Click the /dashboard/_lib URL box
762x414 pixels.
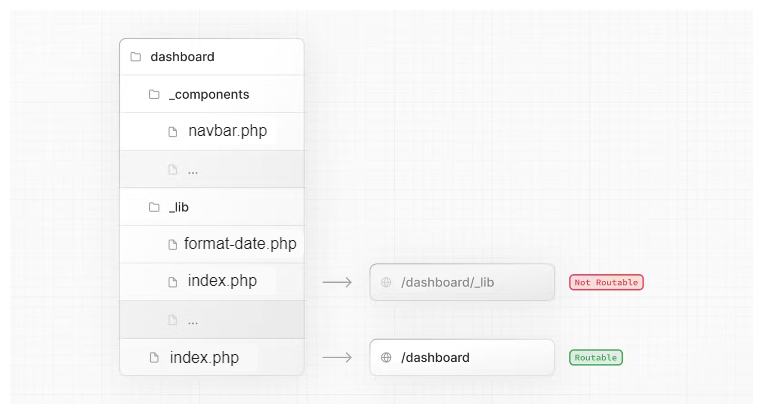[461, 283]
